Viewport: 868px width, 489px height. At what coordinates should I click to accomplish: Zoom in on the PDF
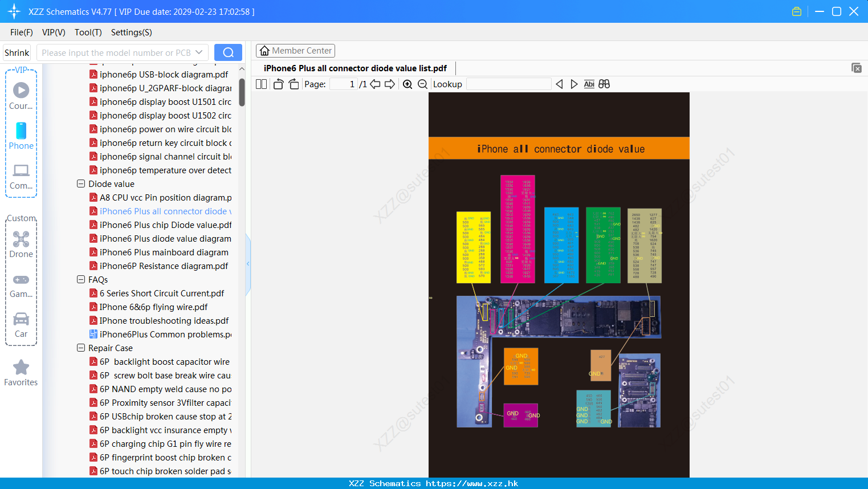[407, 84]
